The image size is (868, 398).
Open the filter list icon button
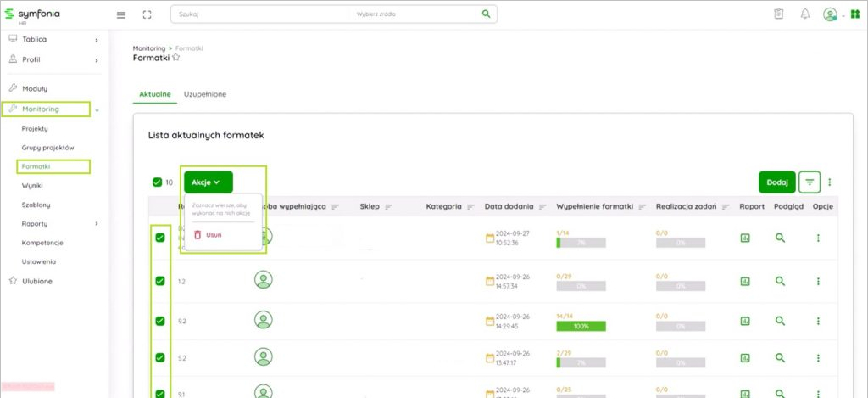pyautogui.click(x=810, y=182)
